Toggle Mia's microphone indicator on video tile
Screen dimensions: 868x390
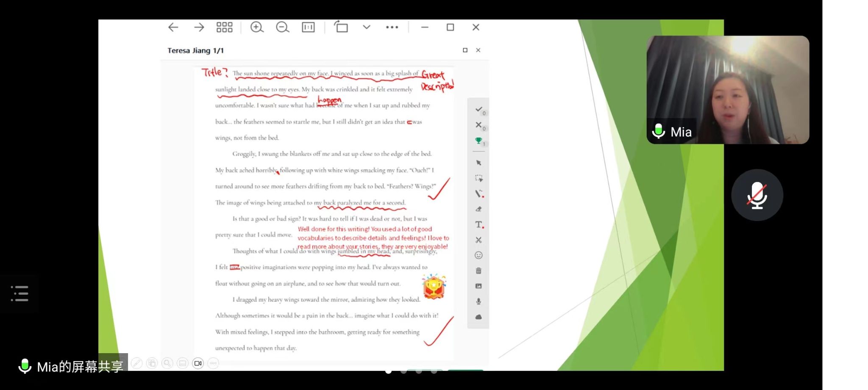pos(658,131)
